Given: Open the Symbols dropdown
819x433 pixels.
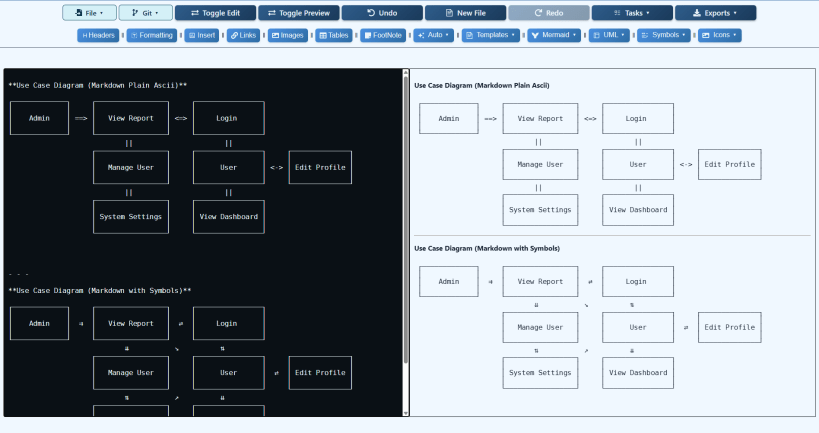Looking at the screenshot, I should 663,35.
